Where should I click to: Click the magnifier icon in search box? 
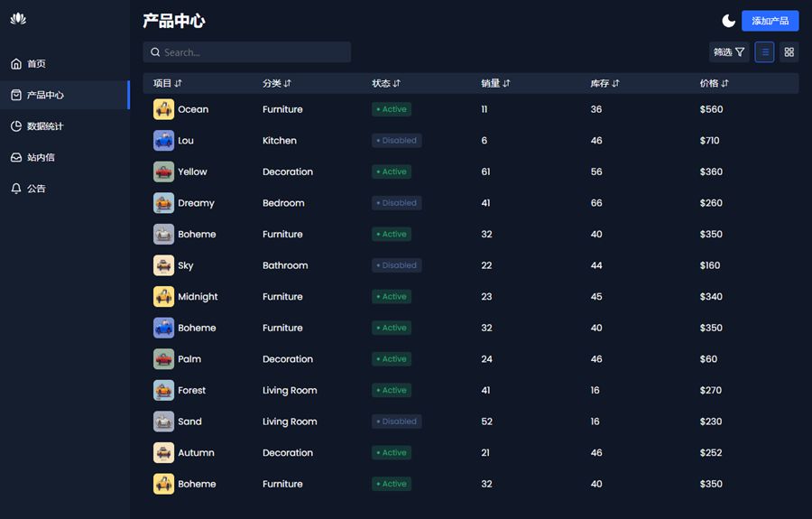click(x=155, y=52)
